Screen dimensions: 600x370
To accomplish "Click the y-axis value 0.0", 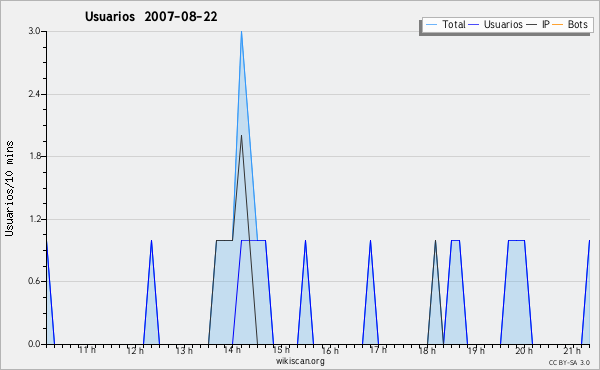I will pos(34,344).
